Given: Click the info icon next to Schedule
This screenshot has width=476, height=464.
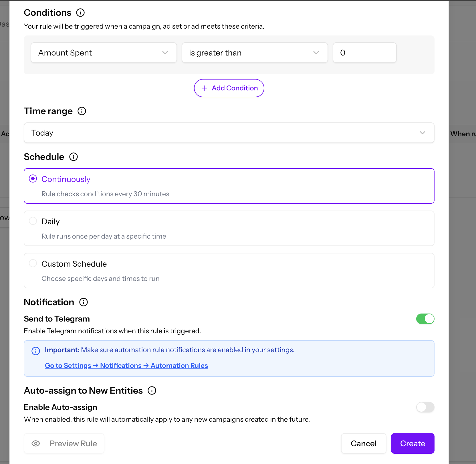Looking at the screenshot, I should click(x=74, y=157).
